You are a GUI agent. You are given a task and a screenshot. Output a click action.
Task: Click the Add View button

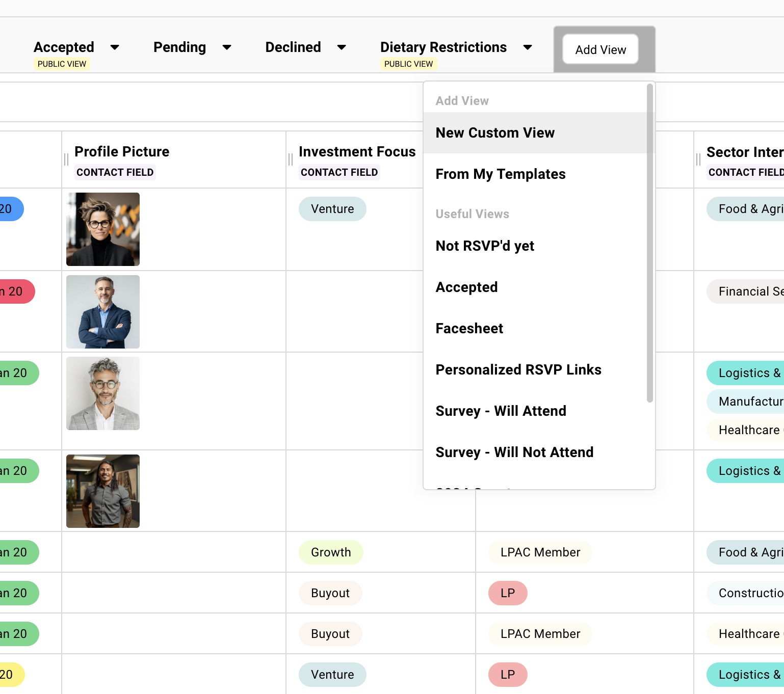tap(600, 49)
